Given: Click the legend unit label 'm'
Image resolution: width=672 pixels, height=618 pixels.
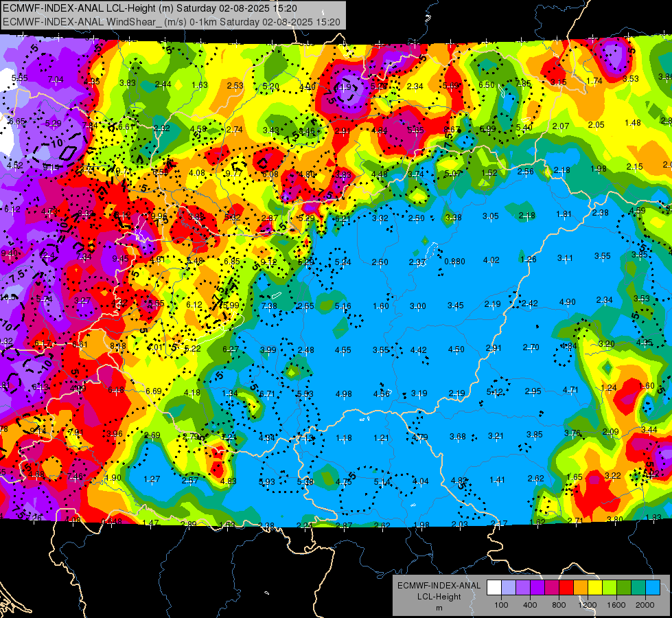Looking at the screenshot, I should 439,608.
